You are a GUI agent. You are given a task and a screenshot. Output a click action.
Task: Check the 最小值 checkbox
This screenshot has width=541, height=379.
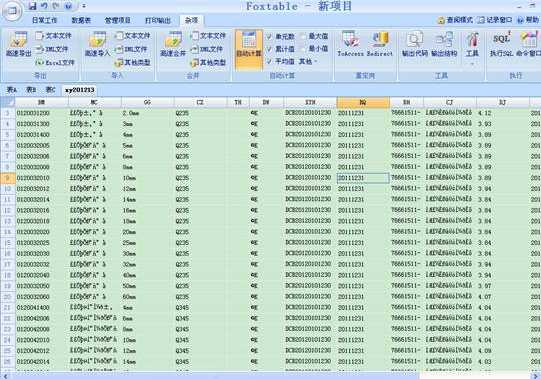pyautogui.click(x=303, y=49)
